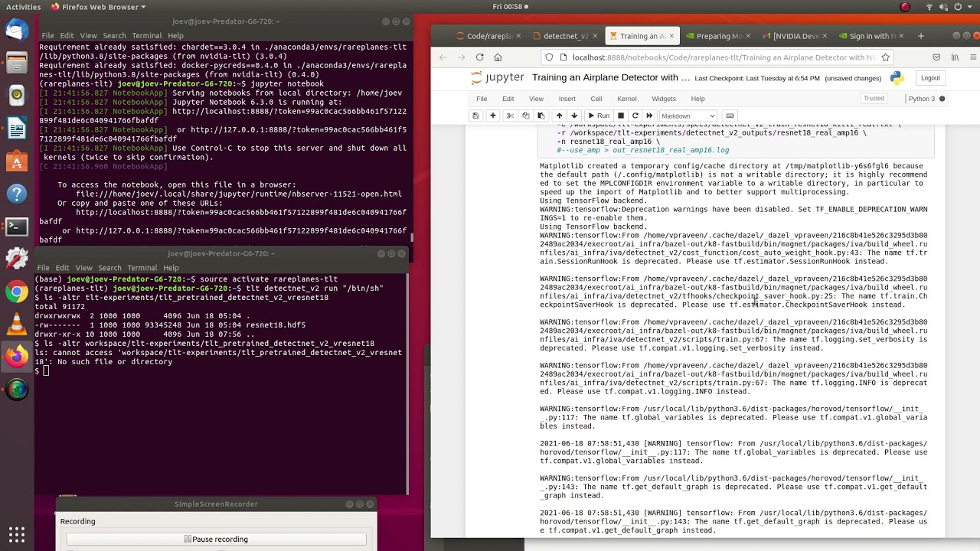The height and width of the screenshot is (551, 980).
Task: Launch LibreOffice Writer from the dock
Action: tap(17, 128)
